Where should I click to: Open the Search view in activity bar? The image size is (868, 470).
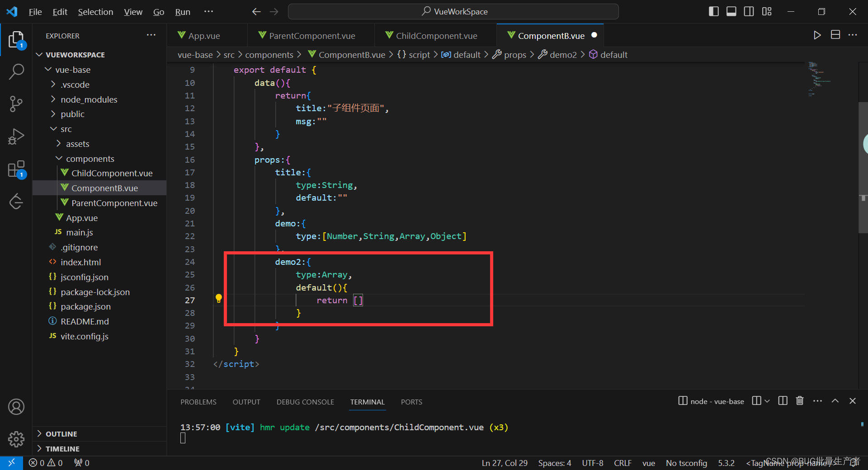point(16,71)
